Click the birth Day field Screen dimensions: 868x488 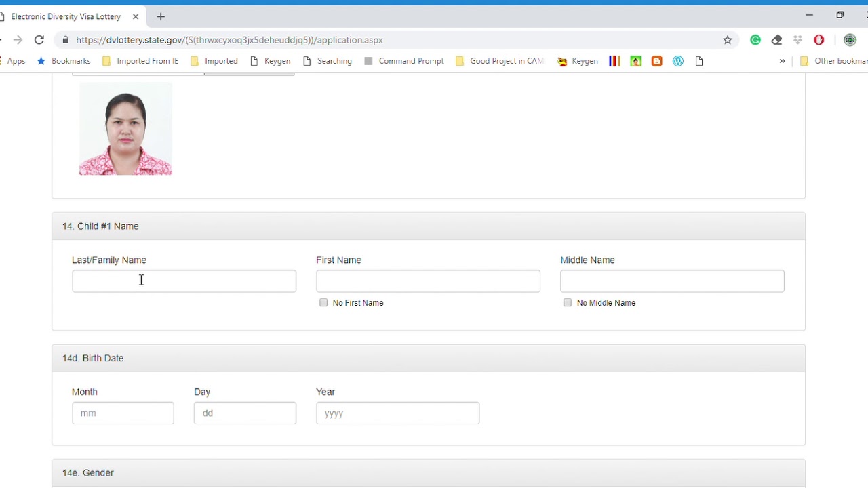pos(245,413)
